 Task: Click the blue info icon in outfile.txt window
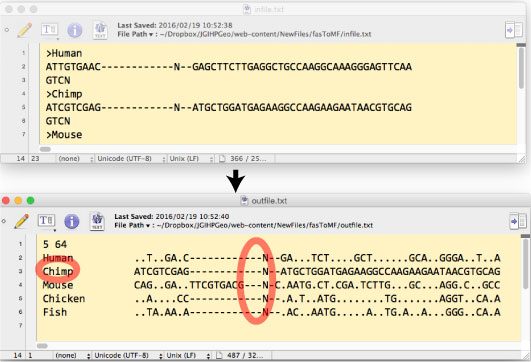coord(71,221)
